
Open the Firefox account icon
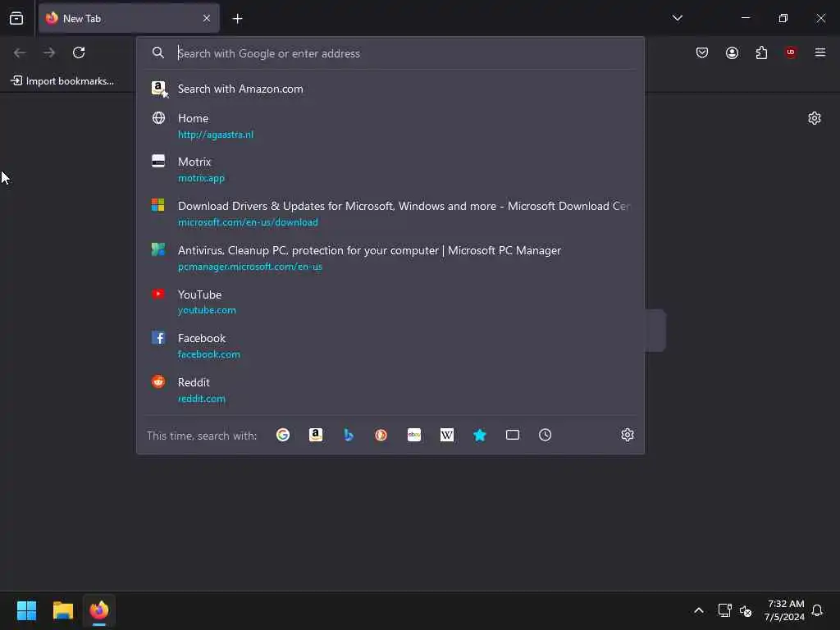pos(732,52)
